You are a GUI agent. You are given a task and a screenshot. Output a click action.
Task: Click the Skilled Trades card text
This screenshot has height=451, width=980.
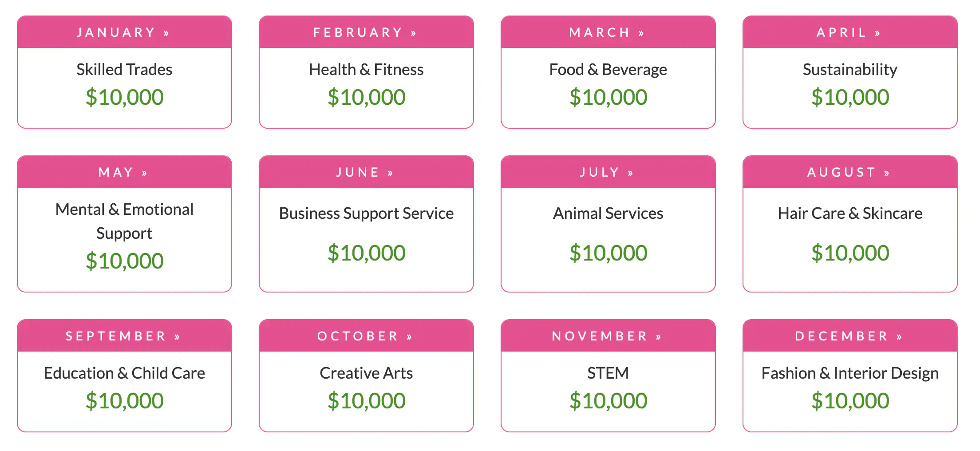pyautogui.click(x=124, y=70)
